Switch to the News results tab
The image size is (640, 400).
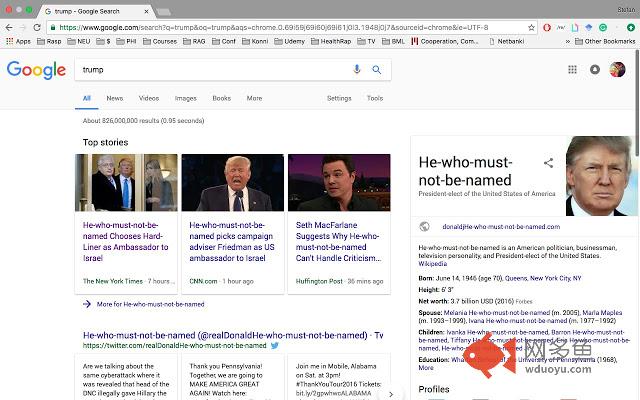pyautogui.click(x=115, y=98)
